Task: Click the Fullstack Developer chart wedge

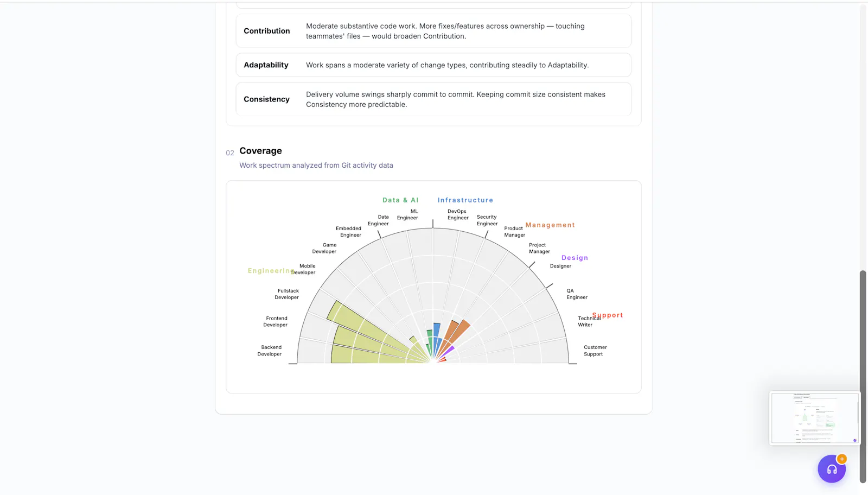Action: 369,330
